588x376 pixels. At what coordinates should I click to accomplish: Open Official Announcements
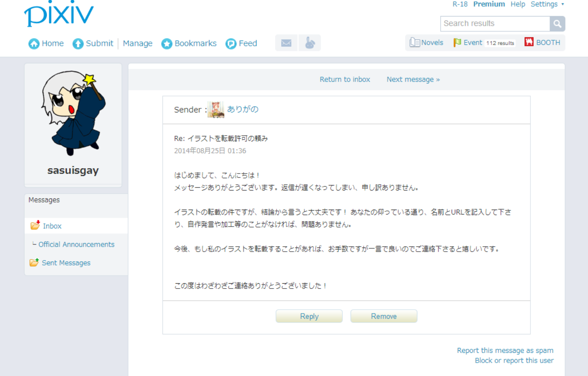[76, 244]
